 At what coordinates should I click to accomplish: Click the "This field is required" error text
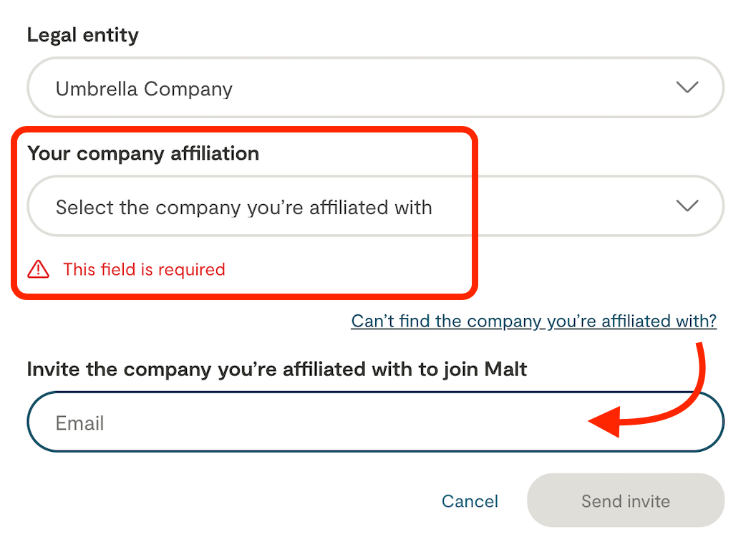[144, 269]
